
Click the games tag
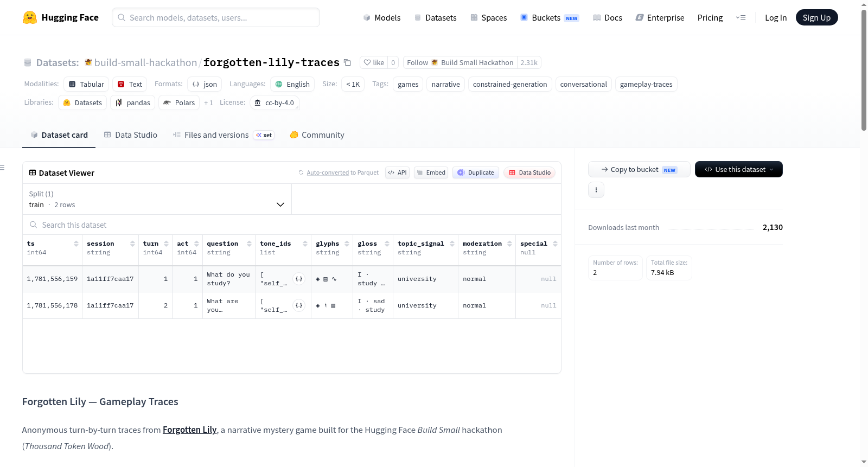click(408, 84)
